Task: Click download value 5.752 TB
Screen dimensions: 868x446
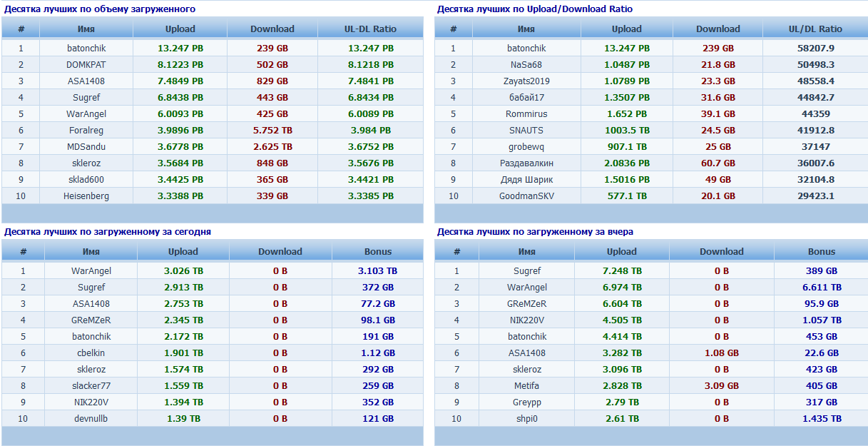Action: pos(272,130)
